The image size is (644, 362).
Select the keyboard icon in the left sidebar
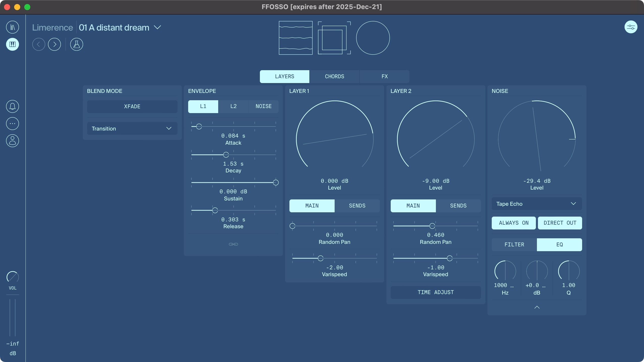12,44
